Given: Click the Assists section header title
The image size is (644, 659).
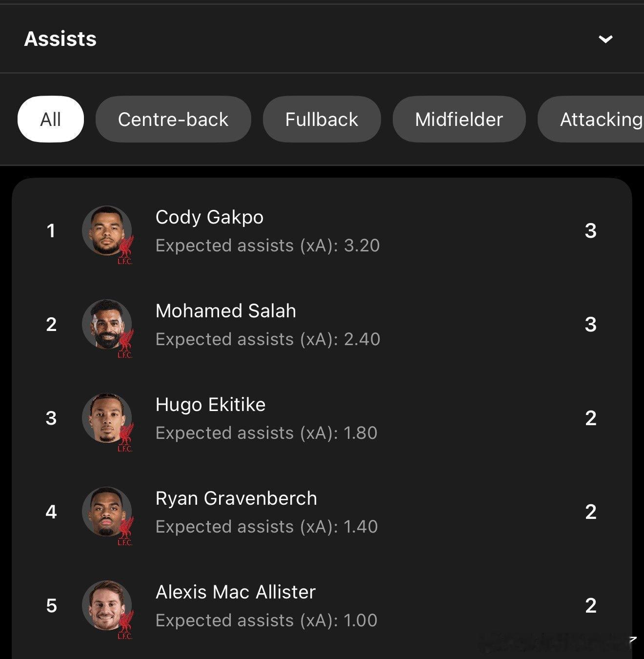Looking at the screenshot, I should click(x=60, y=39).
